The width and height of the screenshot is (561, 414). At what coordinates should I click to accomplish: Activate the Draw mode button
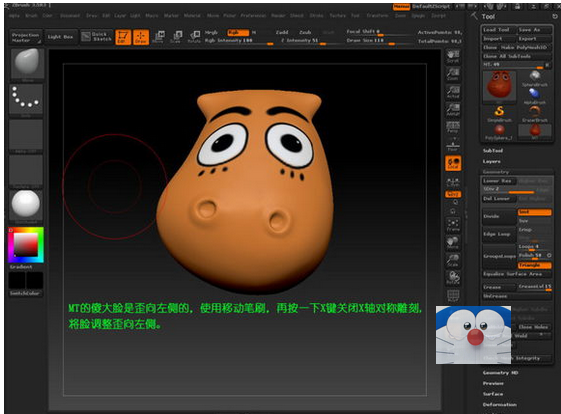click(x=141, y=36)
